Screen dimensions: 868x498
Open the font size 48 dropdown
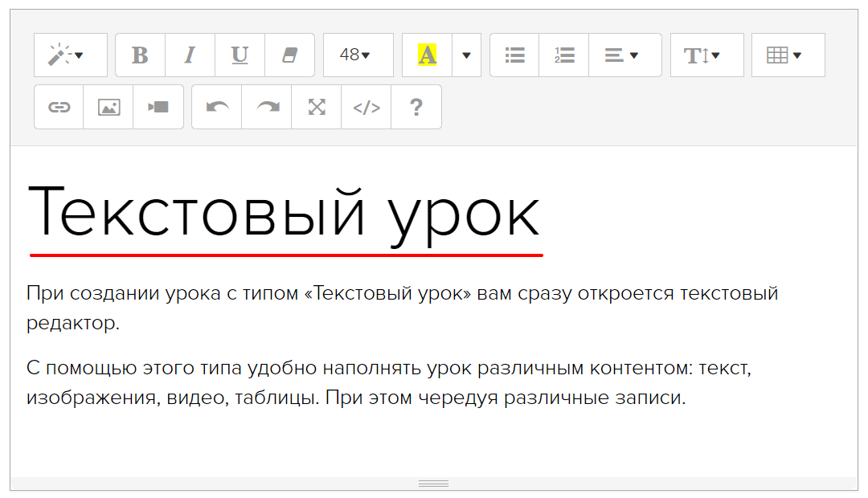point(358,55)
